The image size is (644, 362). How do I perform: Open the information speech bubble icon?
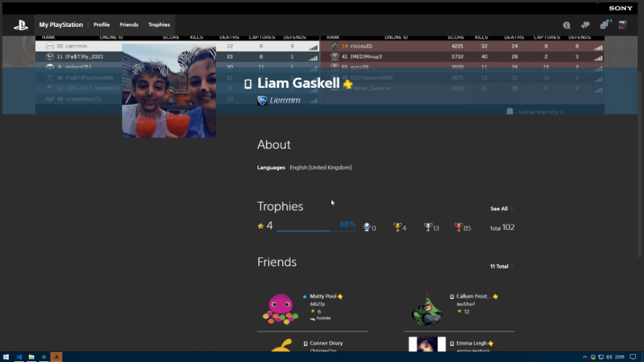tap(567, 25)
